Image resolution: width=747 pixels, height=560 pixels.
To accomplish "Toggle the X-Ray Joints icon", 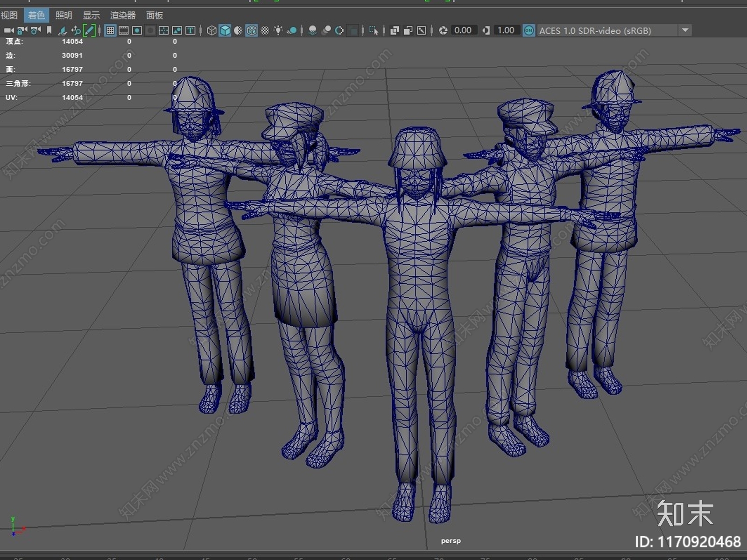I will click(422, 30).
